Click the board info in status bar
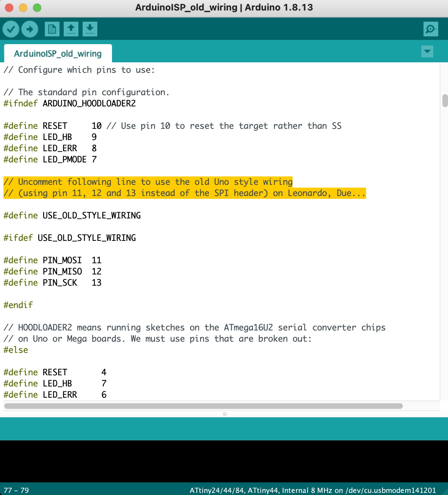 tap(313, 490)
